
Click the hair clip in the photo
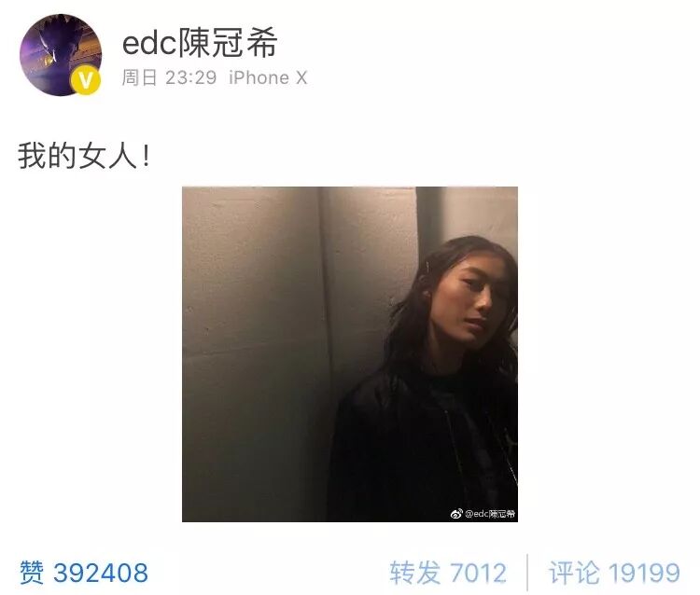point(427,267)
